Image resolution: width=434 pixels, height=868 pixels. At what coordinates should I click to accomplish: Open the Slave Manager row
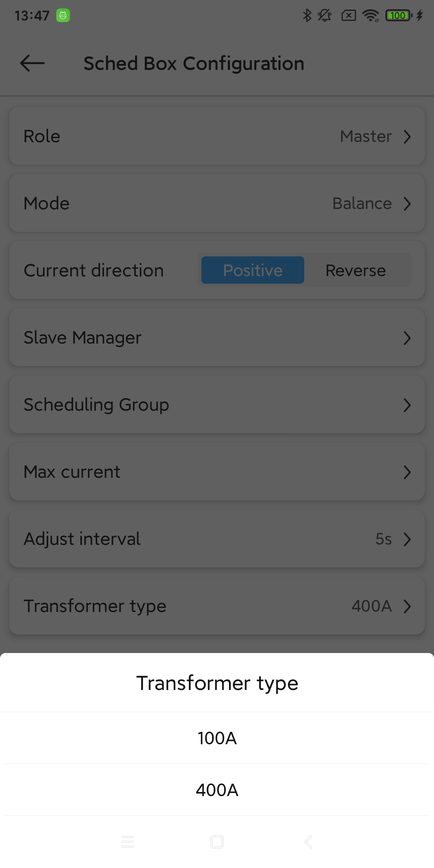pyautogui.click(x=217, y=338)
